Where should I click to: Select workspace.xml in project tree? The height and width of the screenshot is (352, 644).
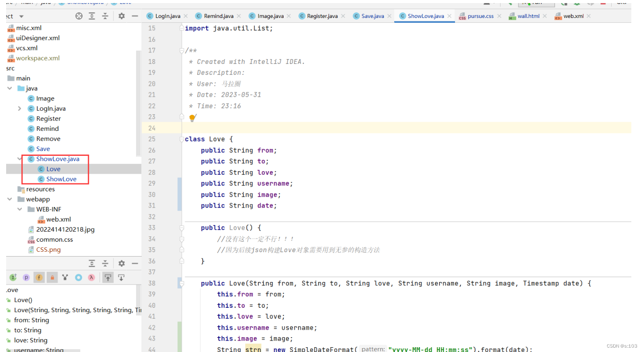(38, 58)
